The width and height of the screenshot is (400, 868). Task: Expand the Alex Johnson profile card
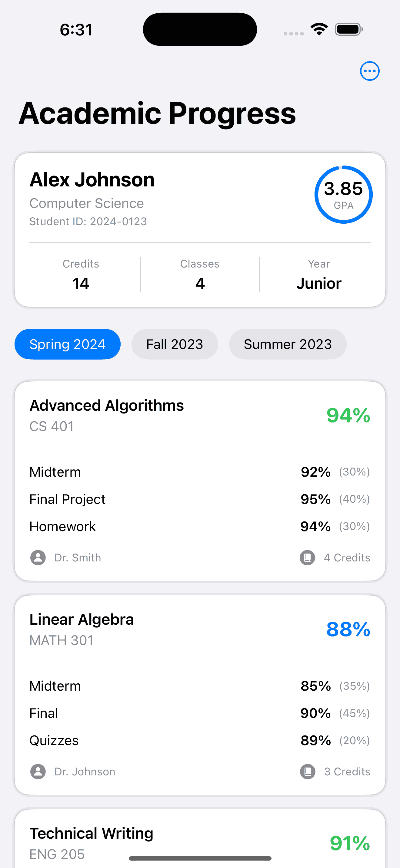click(200, 229)
